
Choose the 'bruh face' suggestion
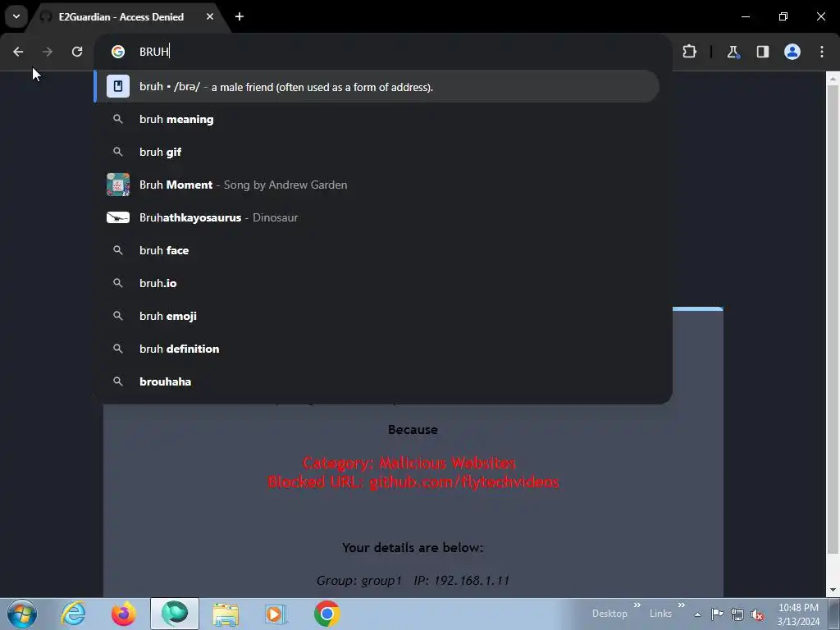coord(377,250)
